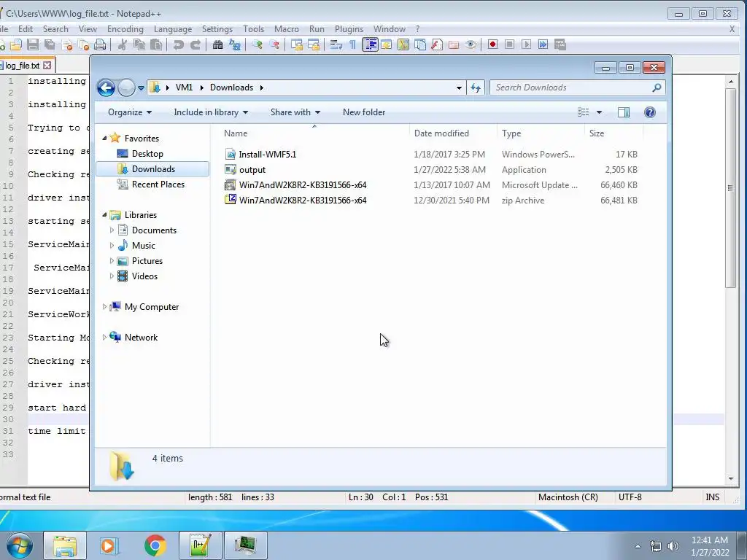The width and height of the screenshot is (747, 560).
Task: Open the Replace toolbar icon
Action: pyautogui.click(x=234, y=44)
